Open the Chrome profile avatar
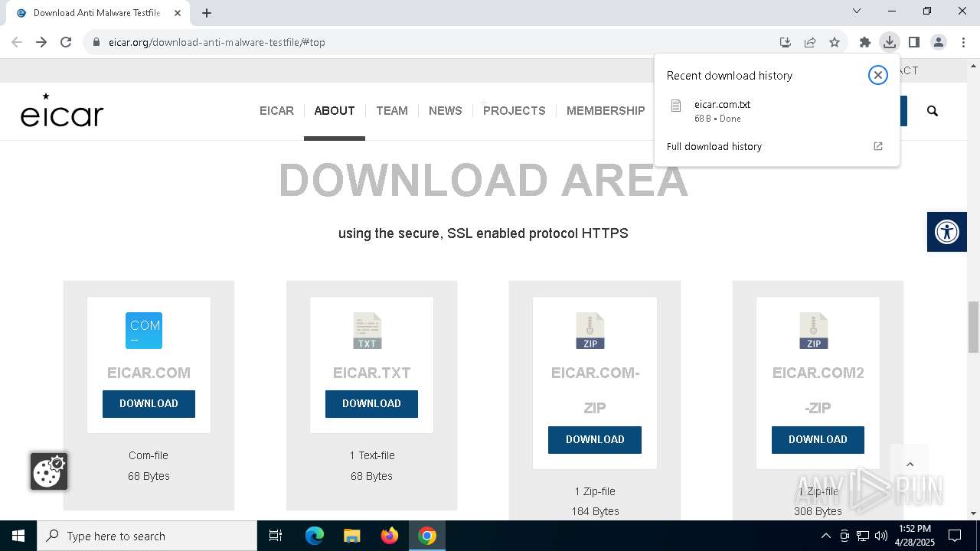Screen dimensions: 980x551 pyautogui.click(x=939, y=42)
